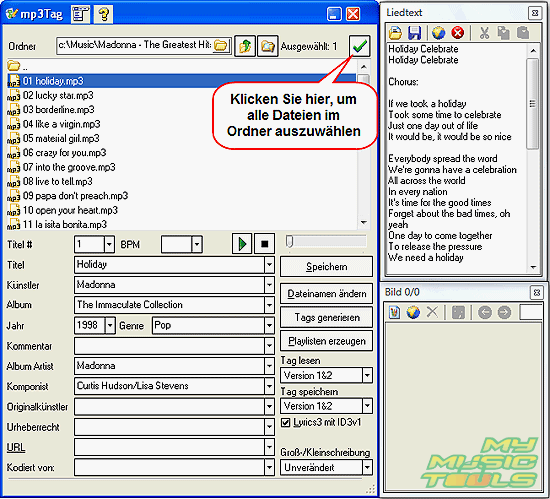Screen dimensions: 550x499
Task: Open the help question mark icon
Action: click(x=103, y=14)
